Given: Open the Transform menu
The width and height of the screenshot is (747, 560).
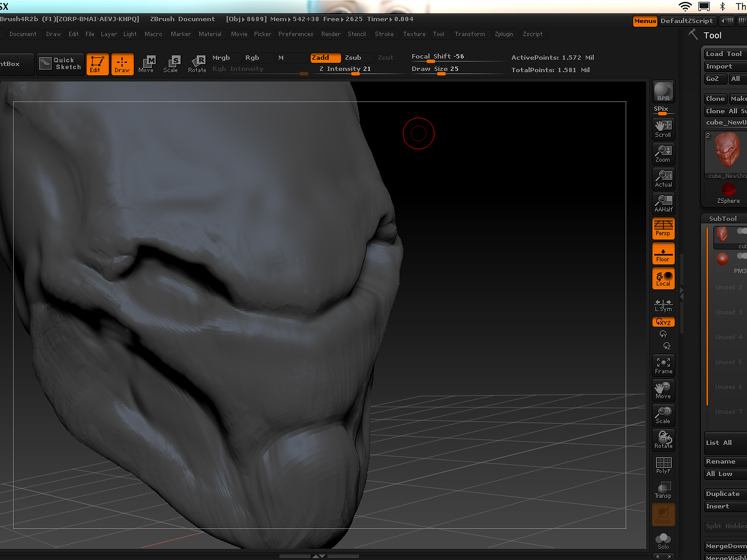Looking at the screenshot, I should pos(470,34).
